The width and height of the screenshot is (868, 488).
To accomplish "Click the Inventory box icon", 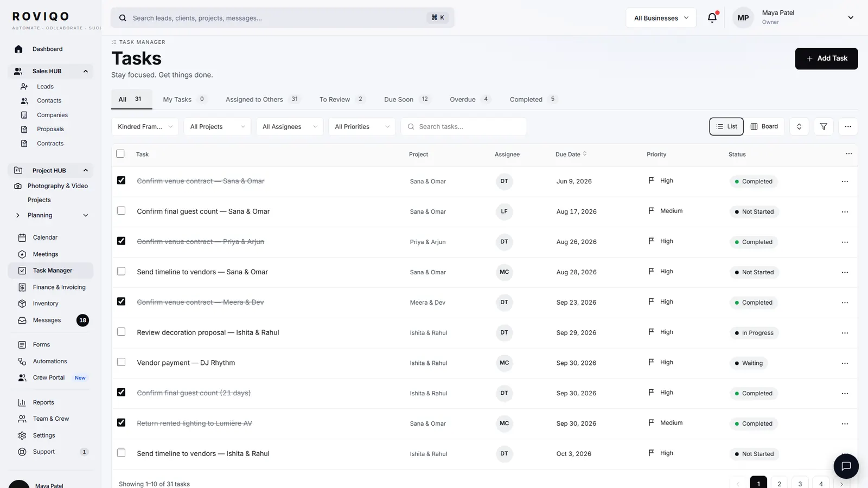I will point(22,304).
